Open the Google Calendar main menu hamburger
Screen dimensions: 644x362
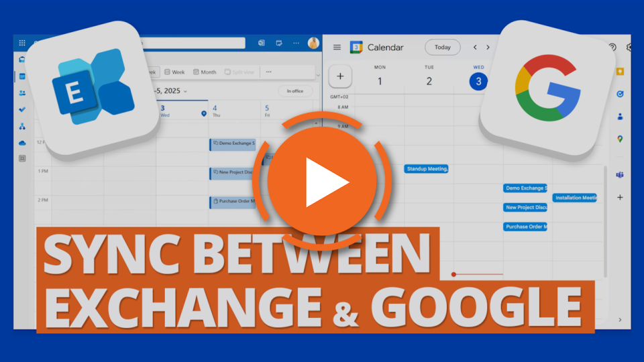pyautogui.click(x=337, y=47)
